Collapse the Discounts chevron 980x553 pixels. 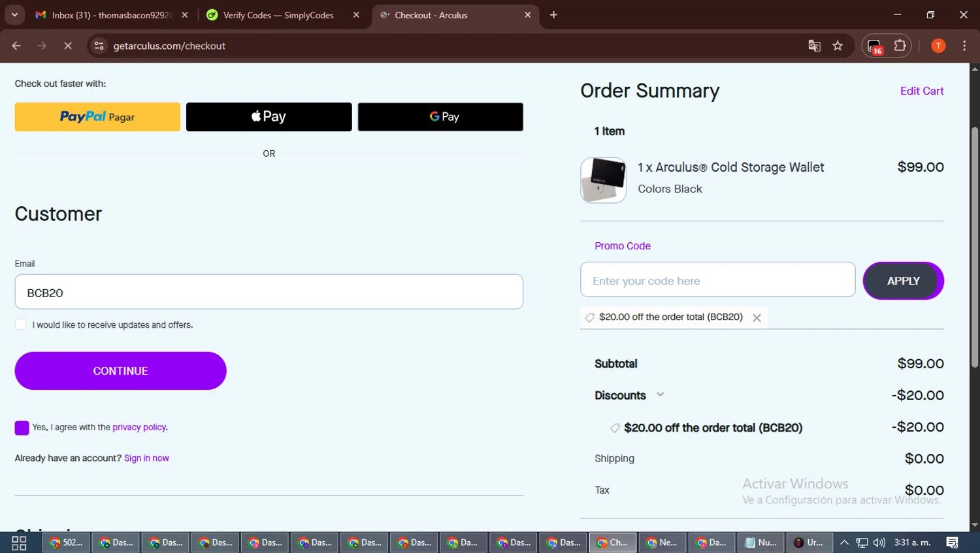pyautogui.click(x=660, y=394)
